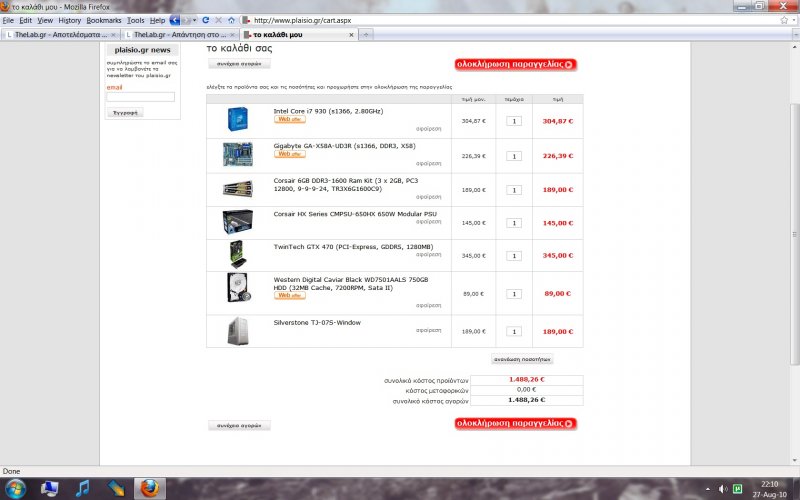Close the 'το καλάθι μου' tab
The width and height of the screenshot is (800, 500).
coord(351,35)
